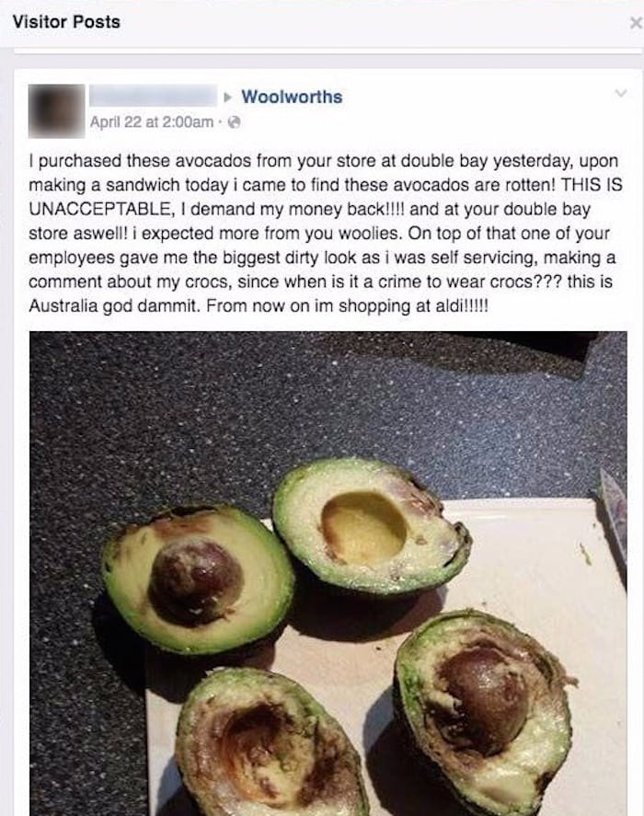Click the left avocado half with seed
The width and height of the screenshot is (644, 816).
pos(199,580)
